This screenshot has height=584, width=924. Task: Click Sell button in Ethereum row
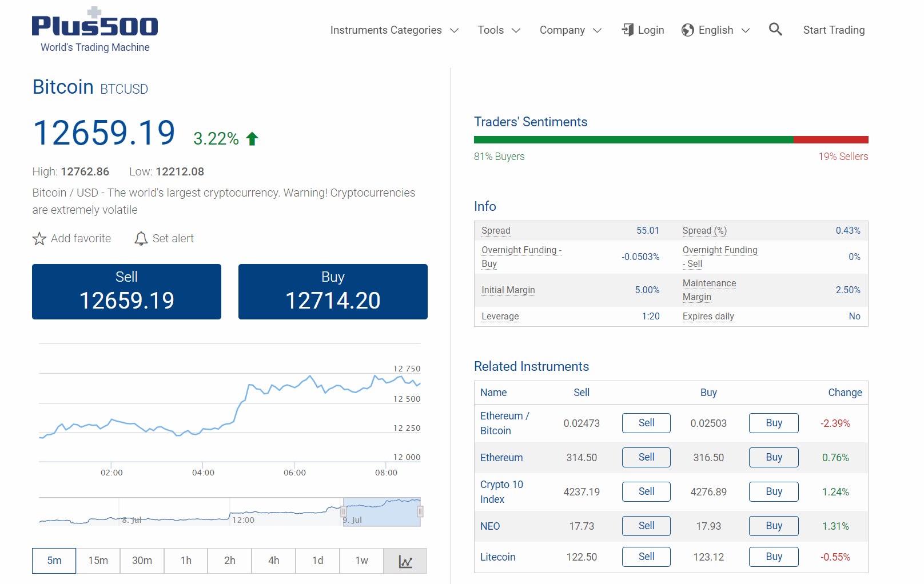[x=646, y=457]
